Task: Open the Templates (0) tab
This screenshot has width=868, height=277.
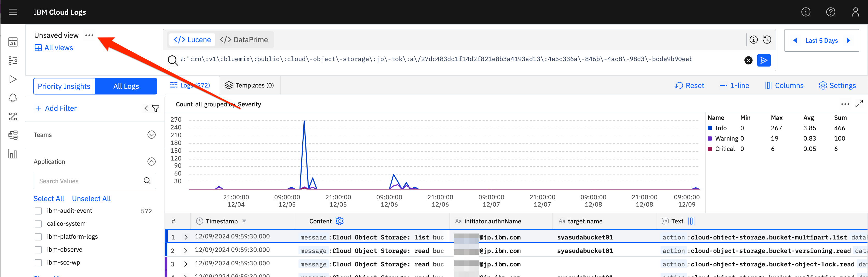Action: [250, 85]
